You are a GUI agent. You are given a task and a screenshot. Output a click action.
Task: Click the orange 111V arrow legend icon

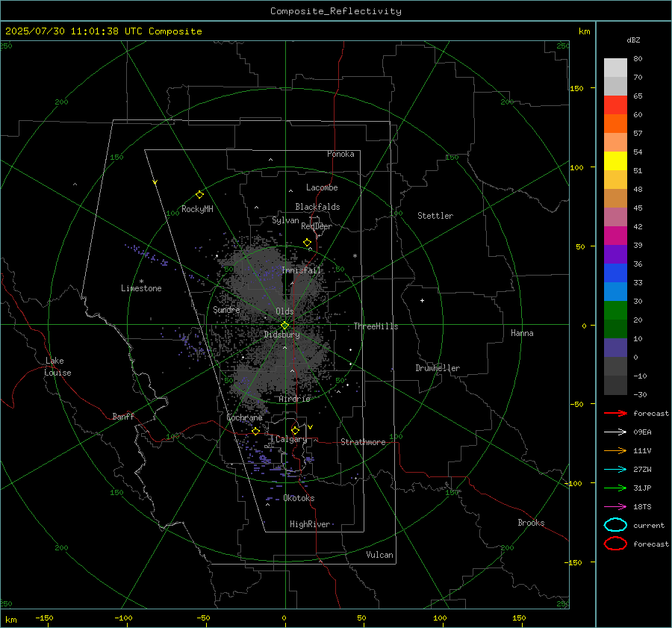tap(615, 450)
